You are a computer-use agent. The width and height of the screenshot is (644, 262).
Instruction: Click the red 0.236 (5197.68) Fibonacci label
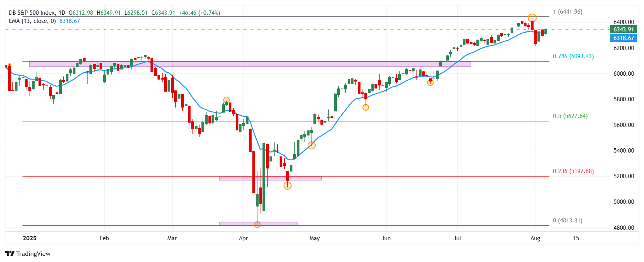click(573, 171)
